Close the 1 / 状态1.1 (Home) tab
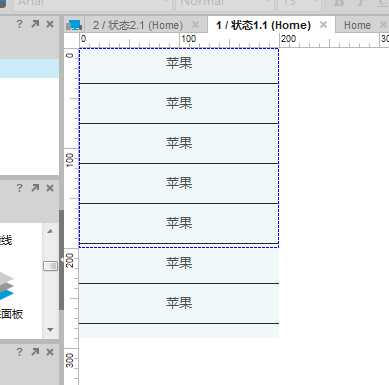 pyautogui.click(x=323, y=25)
